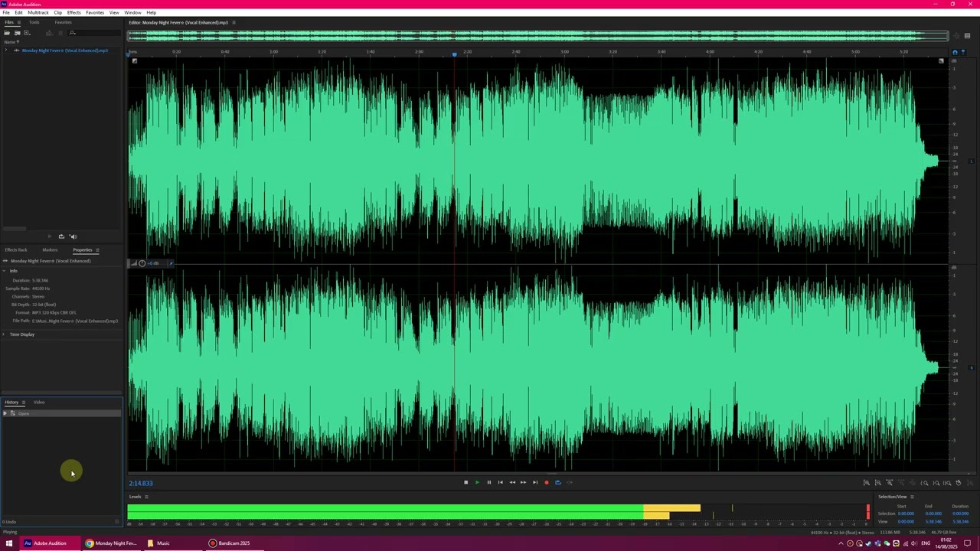Click the Zoom In (Amplitude) icon
980x551 pixels.
tap(867, 483)
